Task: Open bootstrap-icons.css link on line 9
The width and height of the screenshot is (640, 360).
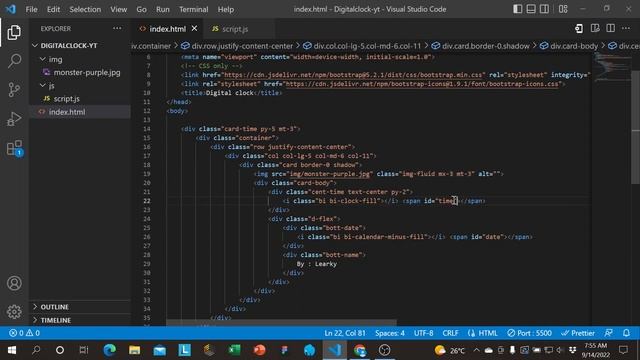Action: pos(422,84)
